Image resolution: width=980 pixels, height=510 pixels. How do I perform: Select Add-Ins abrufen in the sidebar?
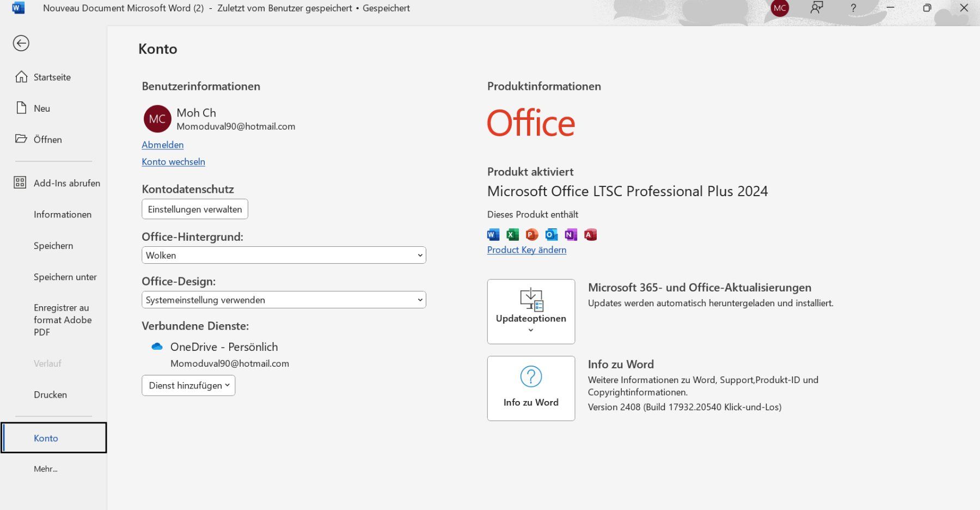(x=57, y=183)
